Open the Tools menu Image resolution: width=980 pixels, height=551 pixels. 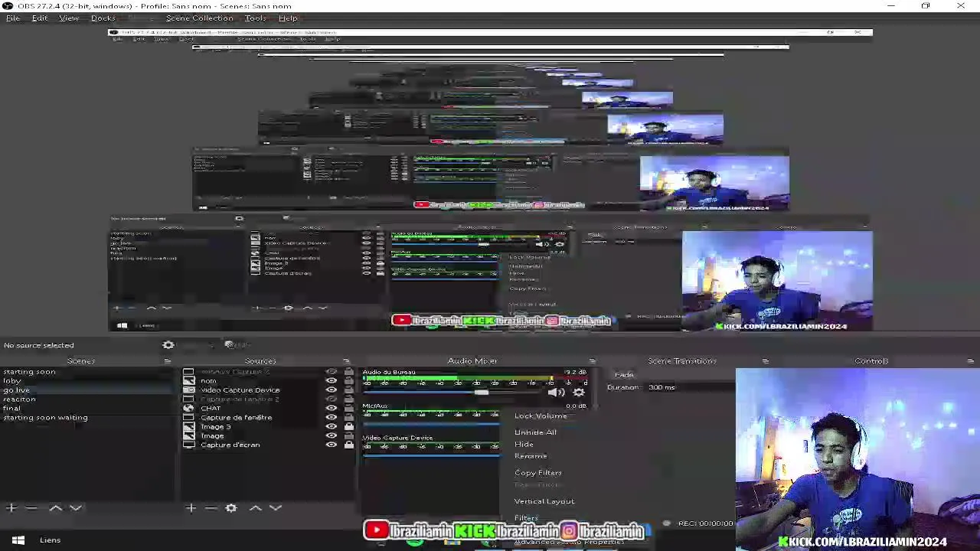coord(255,18)
